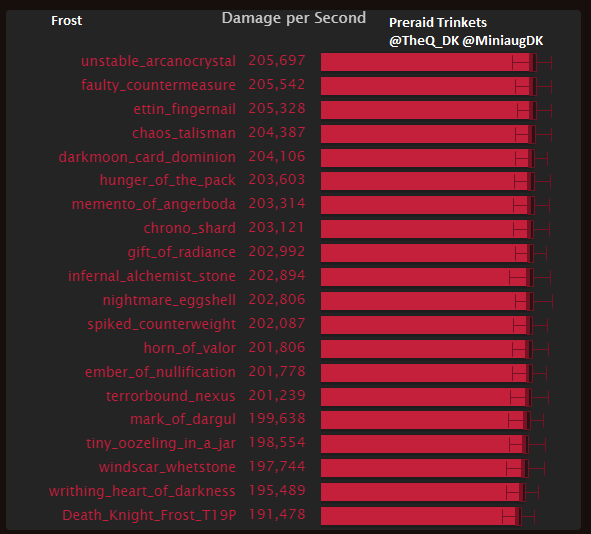
Task: Select spiked_counterweight trinket name
Action: point(161,324)
